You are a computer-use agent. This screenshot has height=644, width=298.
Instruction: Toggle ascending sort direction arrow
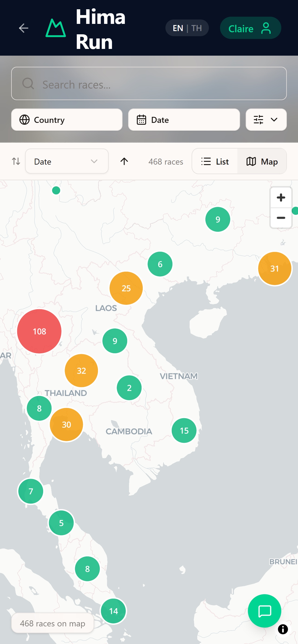[x=124, y=161]
